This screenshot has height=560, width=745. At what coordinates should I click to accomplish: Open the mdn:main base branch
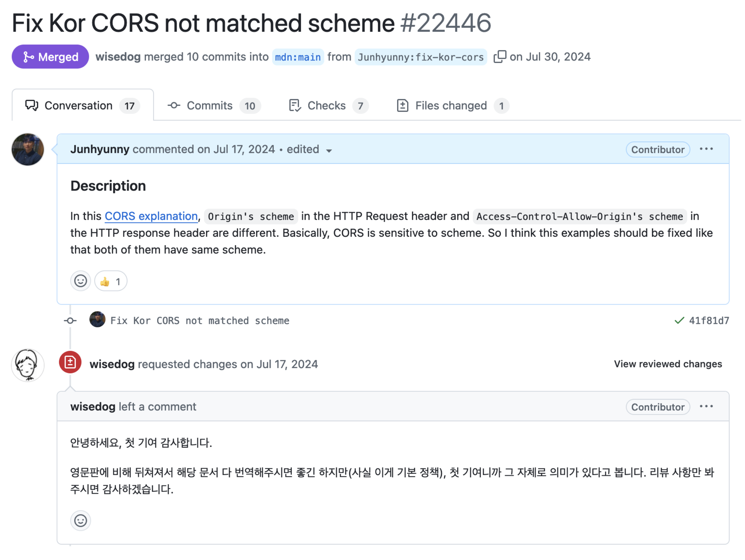point(298,57)
